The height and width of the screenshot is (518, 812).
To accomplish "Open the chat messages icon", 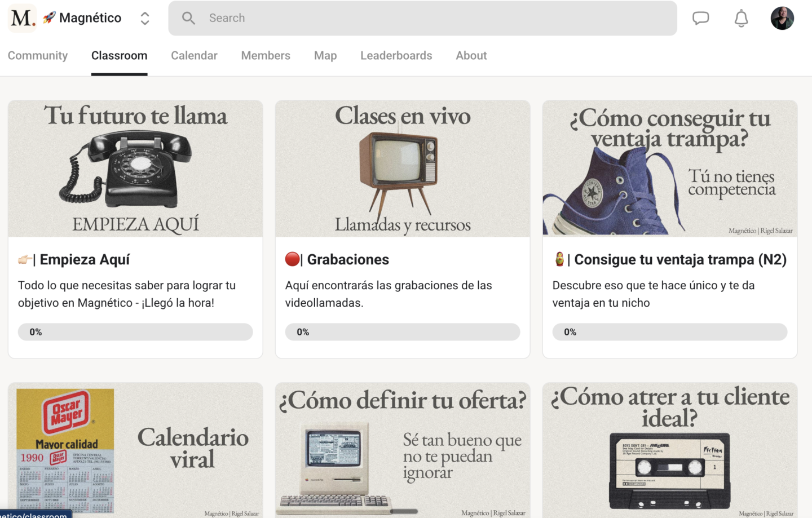I will pos(700,18).
